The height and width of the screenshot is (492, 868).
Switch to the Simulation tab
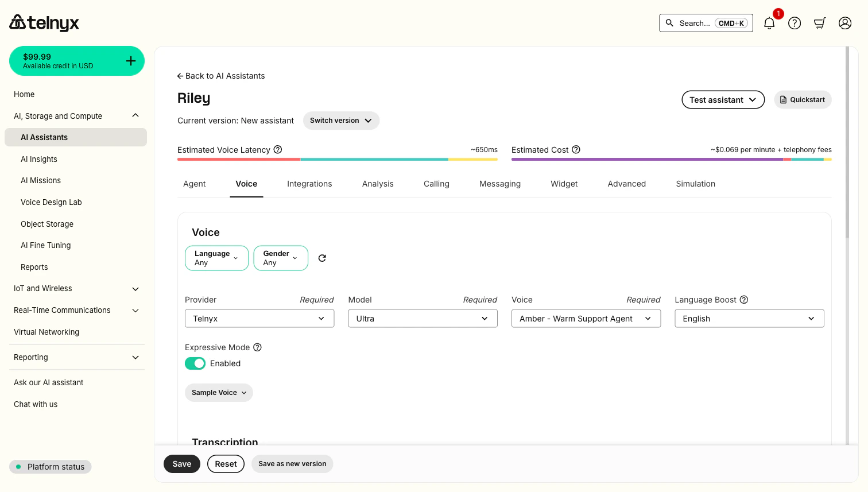tap(695, 184)
